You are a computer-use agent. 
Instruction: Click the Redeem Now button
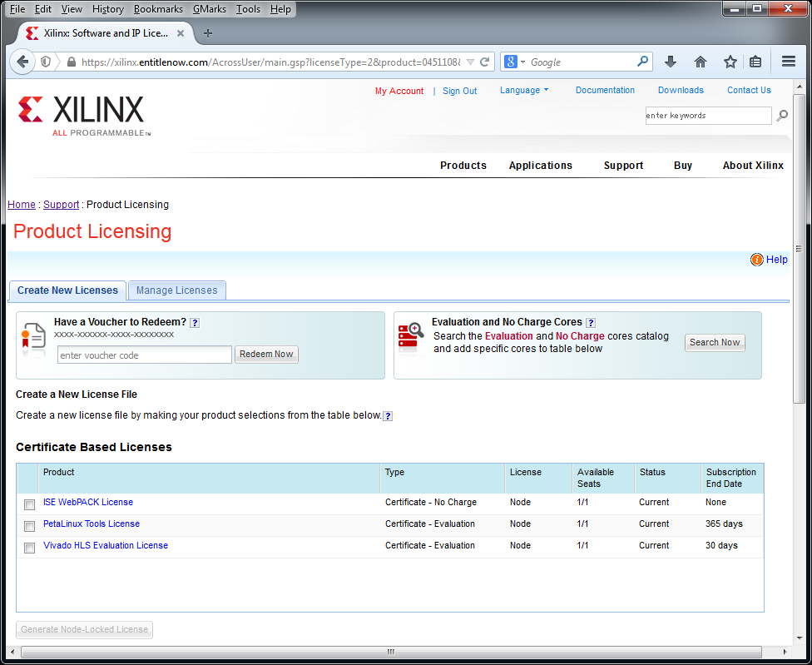[x=266, y=355]
